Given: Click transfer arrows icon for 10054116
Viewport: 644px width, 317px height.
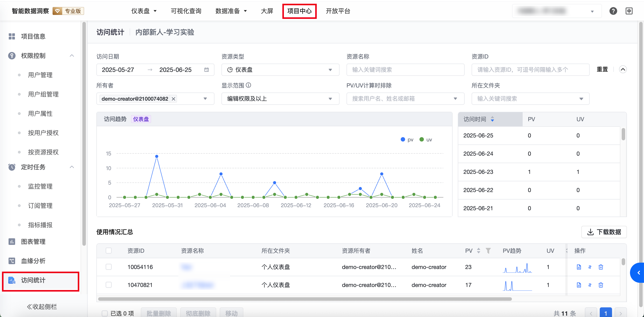Looking at the screenshot, I should [x=590, y=267].
